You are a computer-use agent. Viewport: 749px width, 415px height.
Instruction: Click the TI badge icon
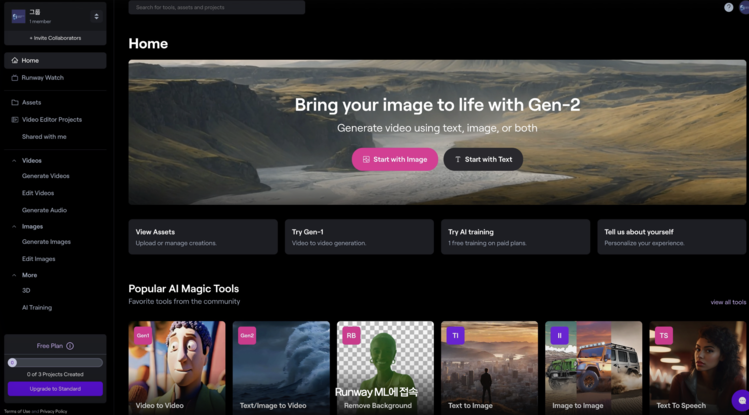pyautogui.click(x=455, y=336)
